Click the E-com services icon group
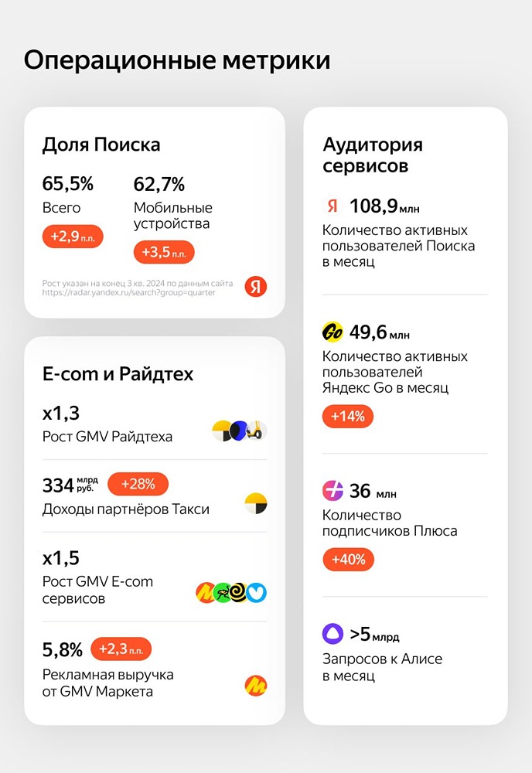This screenshot has width=532, height=773. coord(231,593)
